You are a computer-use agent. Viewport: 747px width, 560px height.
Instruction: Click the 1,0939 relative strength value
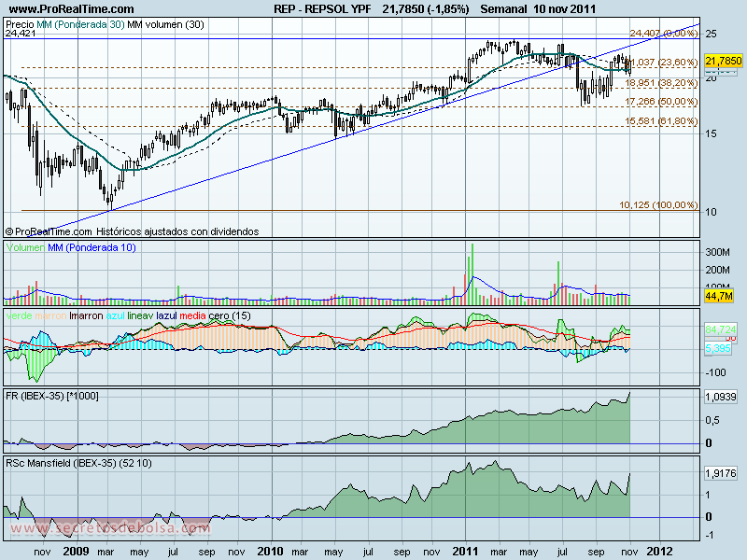coord(721,396)
